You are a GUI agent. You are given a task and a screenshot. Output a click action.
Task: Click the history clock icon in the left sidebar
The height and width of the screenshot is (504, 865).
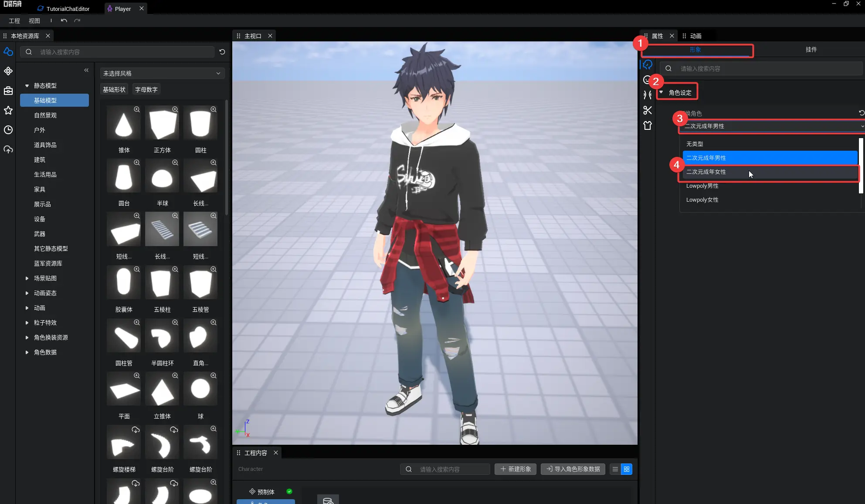(8, 130)
